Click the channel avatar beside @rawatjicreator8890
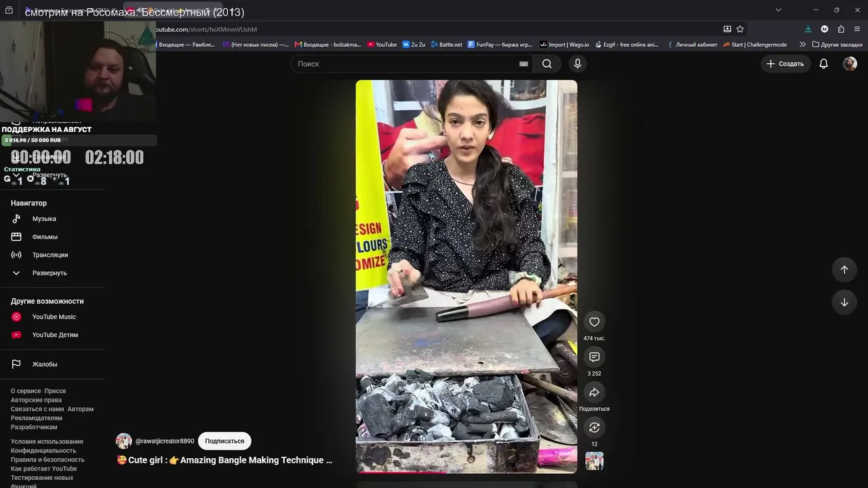This screenshot has width=868, height=488. [123, 441]
